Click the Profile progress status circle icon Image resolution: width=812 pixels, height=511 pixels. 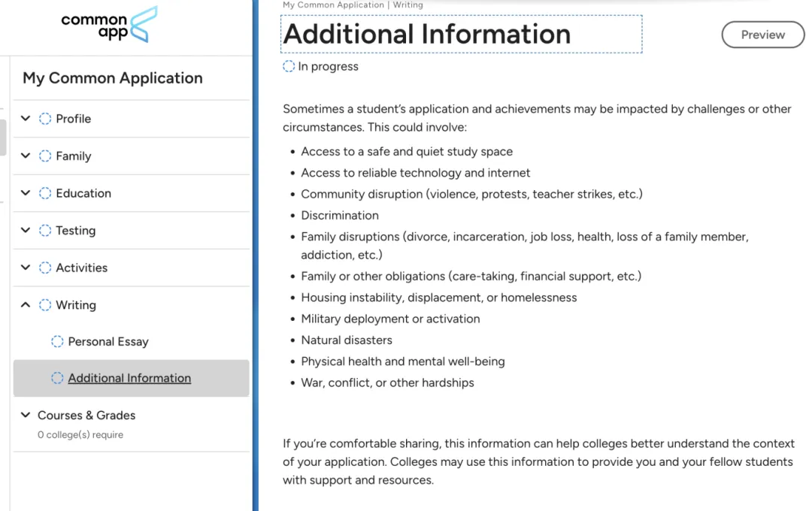click(45, 119)
